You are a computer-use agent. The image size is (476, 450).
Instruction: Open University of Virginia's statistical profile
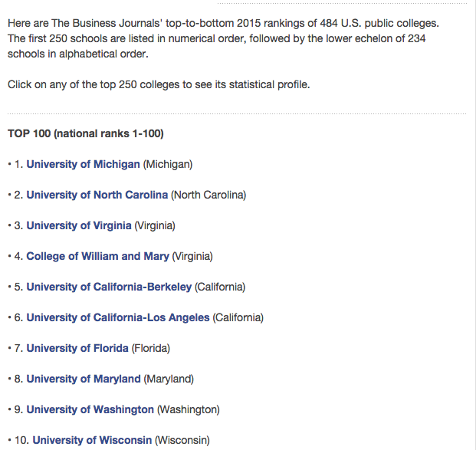click(x=79, y=225)
